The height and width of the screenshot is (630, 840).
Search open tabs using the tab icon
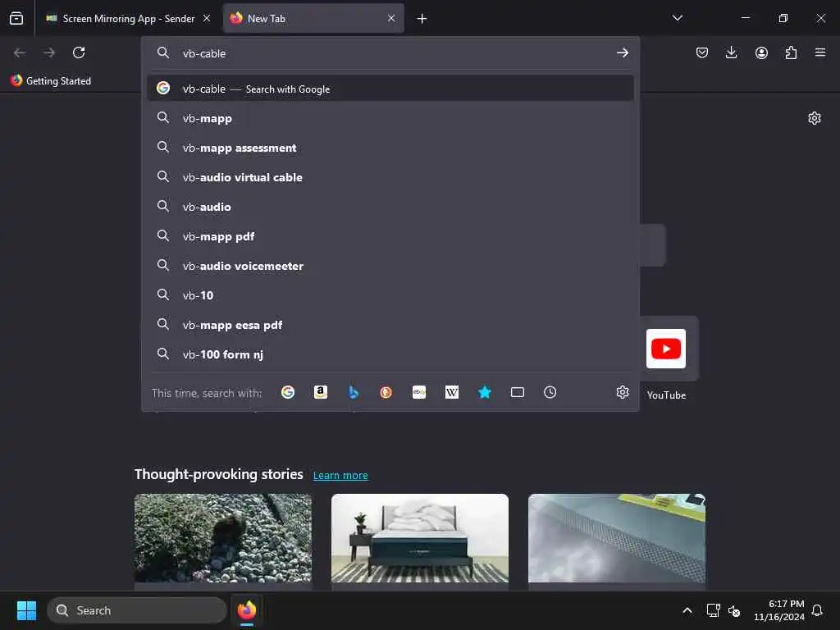[517, 392]
